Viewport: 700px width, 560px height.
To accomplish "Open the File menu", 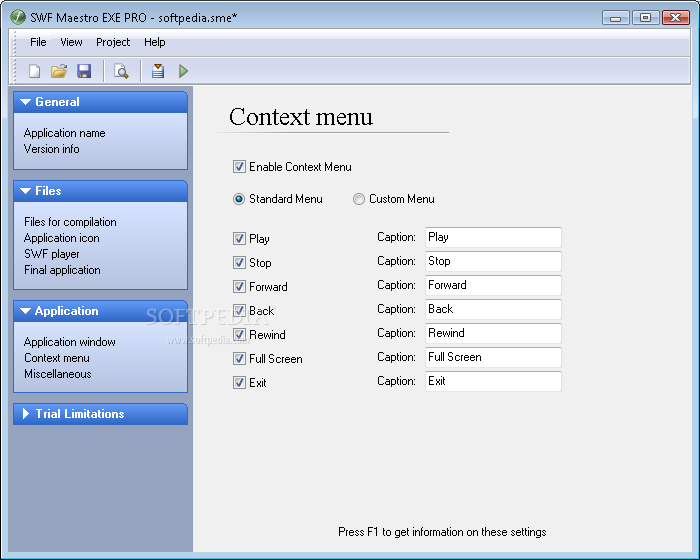I will click(38, 42).
